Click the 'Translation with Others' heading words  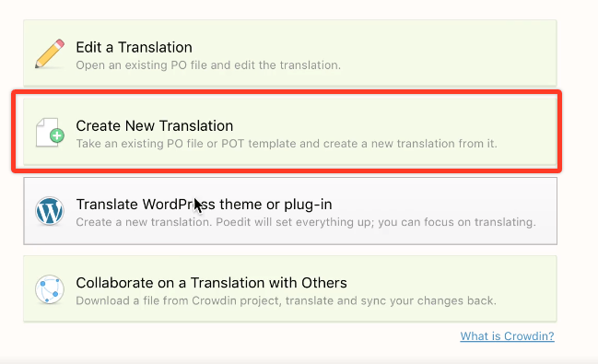[x=268, y=283]
